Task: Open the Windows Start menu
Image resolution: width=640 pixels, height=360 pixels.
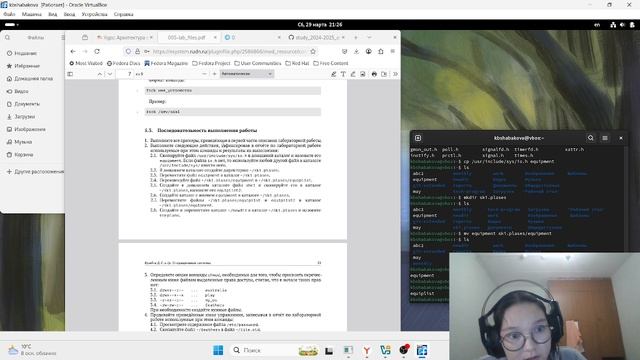Action: [218, 350]
